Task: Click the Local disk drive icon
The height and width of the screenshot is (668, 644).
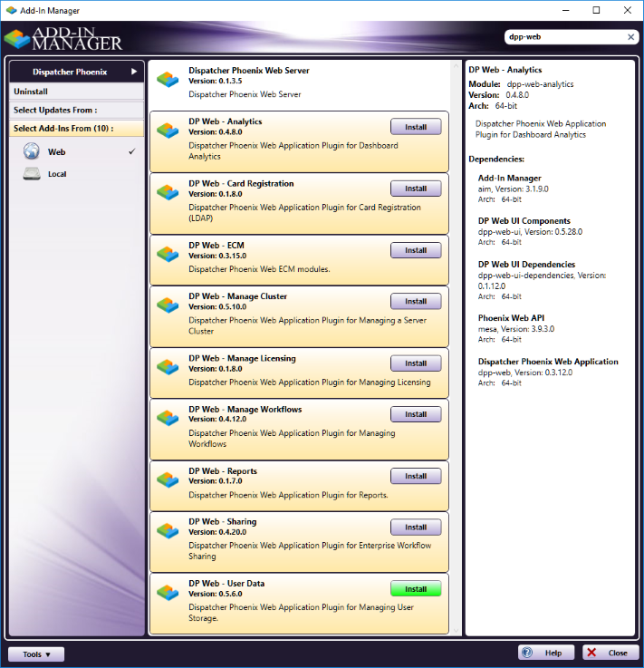Action: [x=32, y=174]
